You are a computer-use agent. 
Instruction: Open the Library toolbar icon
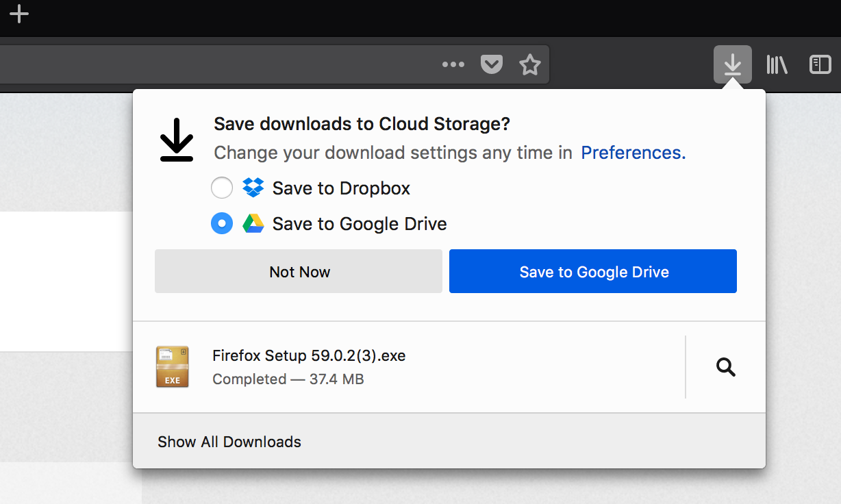pos(777,64)
